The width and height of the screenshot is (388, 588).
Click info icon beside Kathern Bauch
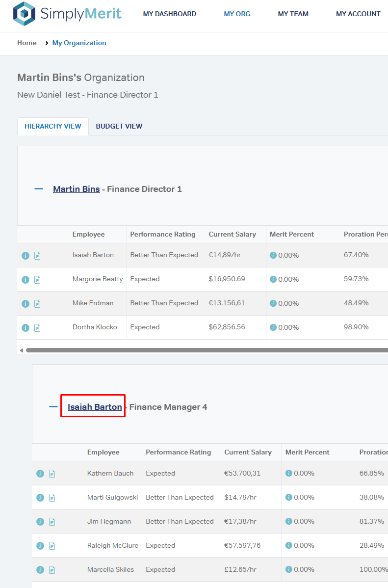click(40, 474)
